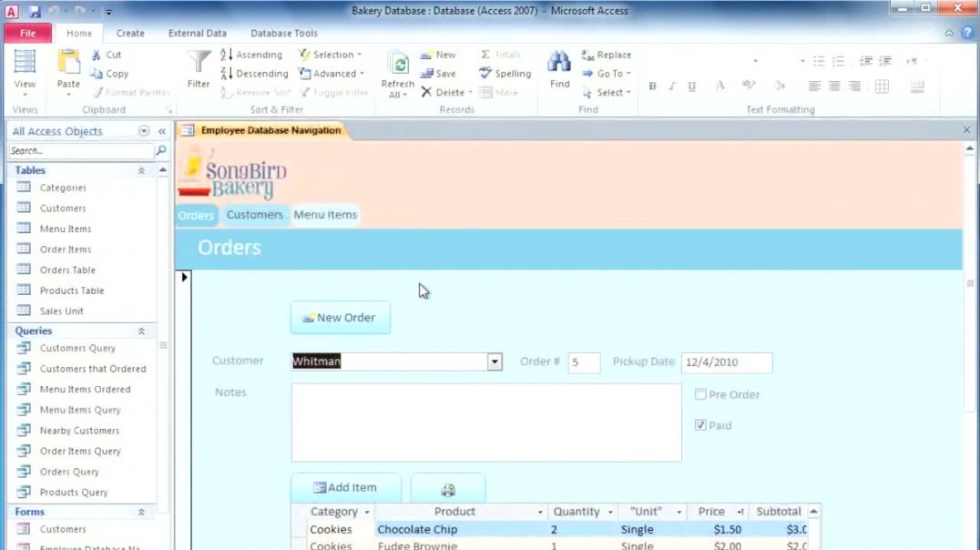The image size is (980, 550).
Task: Open All Access Objects pane menu
Action: pyautogui.click(x=144, y=131)
